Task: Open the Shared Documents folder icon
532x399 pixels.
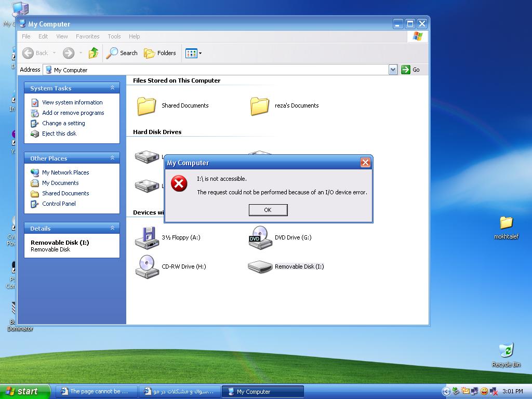Action: 147,105
